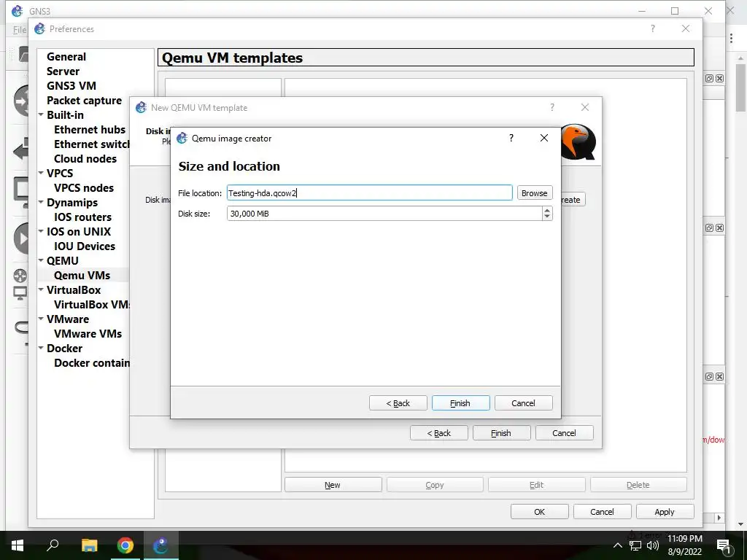Cancel the New QEMU VM template wizard
The width and height of the screenshot is (747, 560).
point(565,433)
